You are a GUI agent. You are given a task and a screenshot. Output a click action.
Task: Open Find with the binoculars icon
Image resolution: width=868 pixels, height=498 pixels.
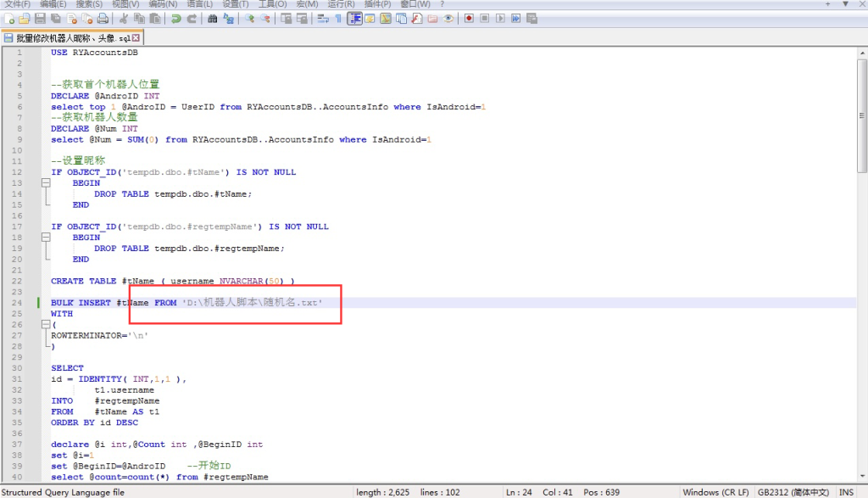pos(212,18)
